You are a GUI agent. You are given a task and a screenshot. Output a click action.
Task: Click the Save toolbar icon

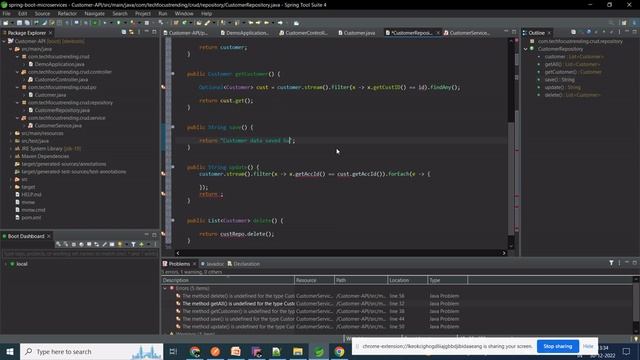click(x=19, y=23)
